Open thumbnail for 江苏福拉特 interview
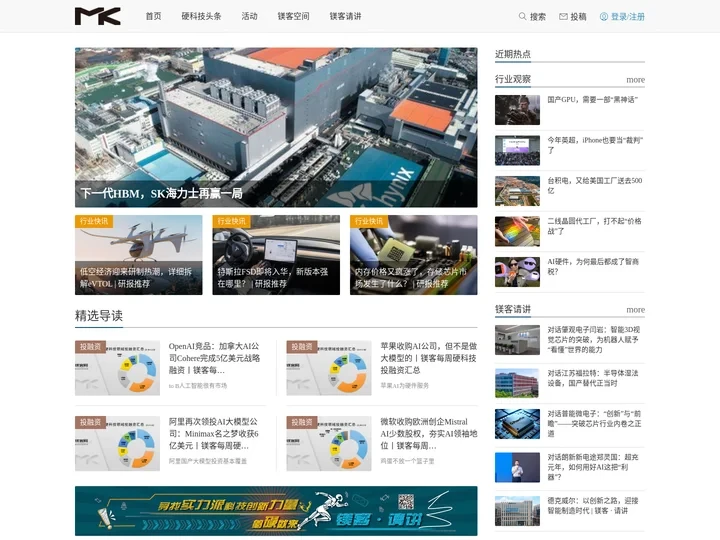The height and width of the screenshot is (540, 720). (517, 383)
